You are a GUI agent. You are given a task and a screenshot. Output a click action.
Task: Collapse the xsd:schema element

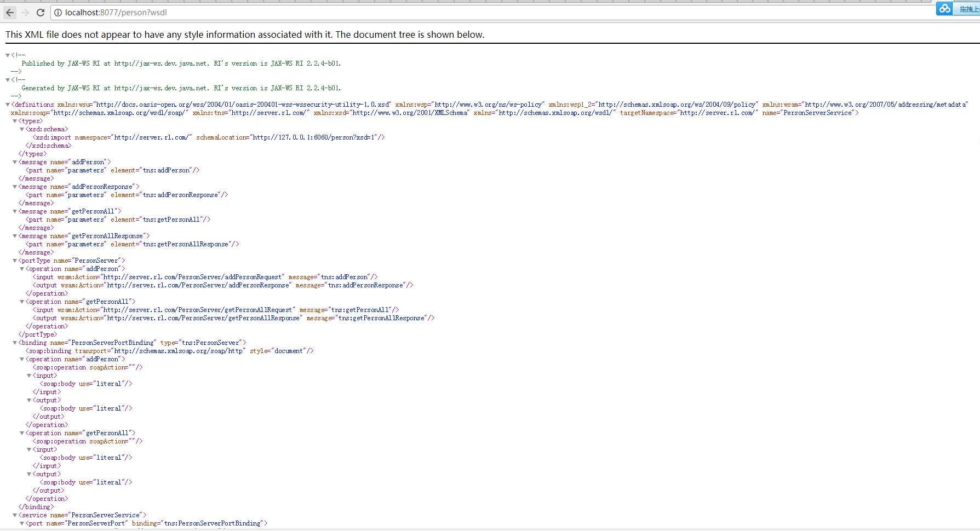pyautogui.click(x=22, y=129)
